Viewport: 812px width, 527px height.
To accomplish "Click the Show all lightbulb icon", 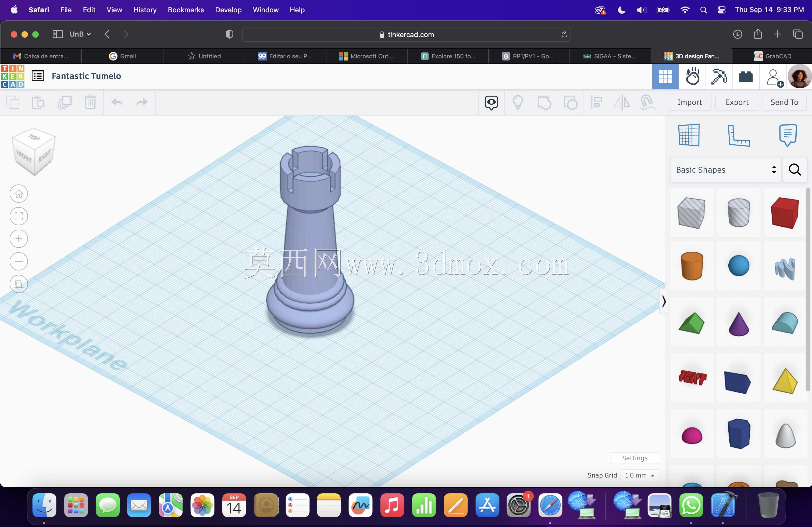I will (518, 102).
